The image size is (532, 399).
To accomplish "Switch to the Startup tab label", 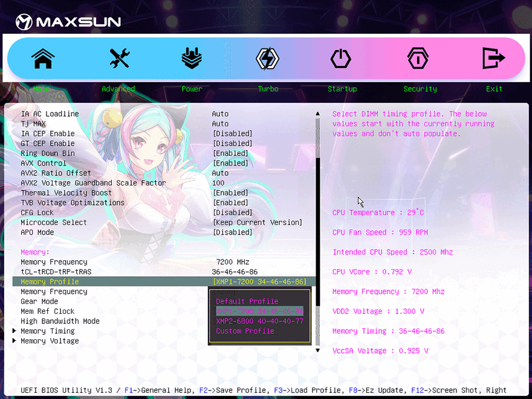I will click(x=342, y=89).
